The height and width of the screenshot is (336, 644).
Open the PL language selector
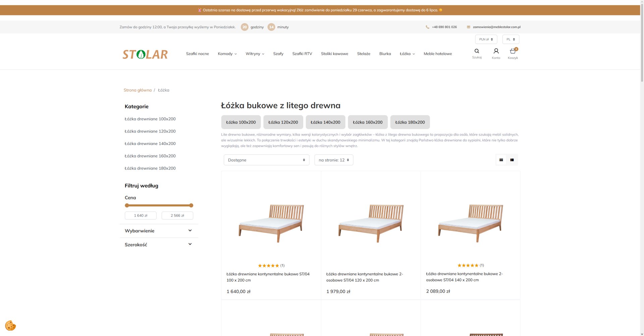(511, 39)
